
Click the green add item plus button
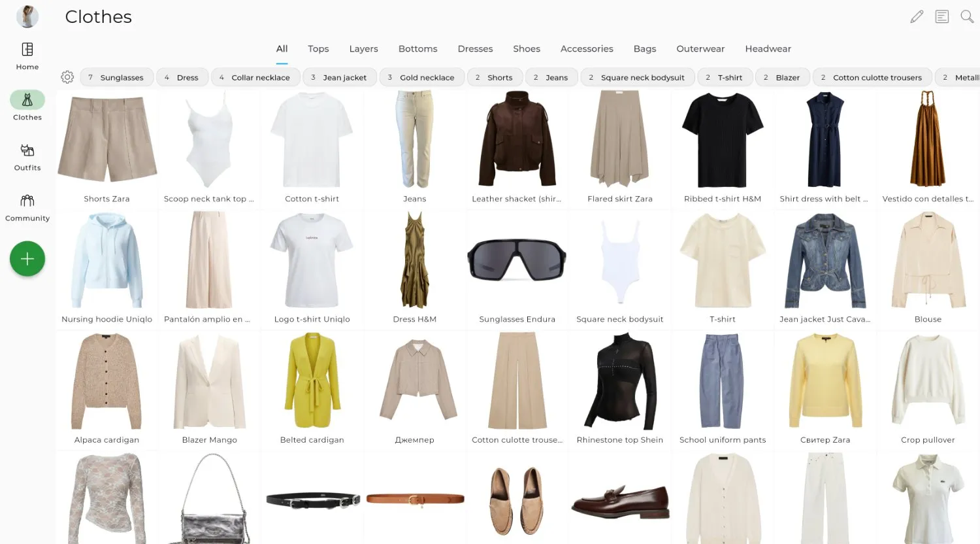click(x=27, y=259)
